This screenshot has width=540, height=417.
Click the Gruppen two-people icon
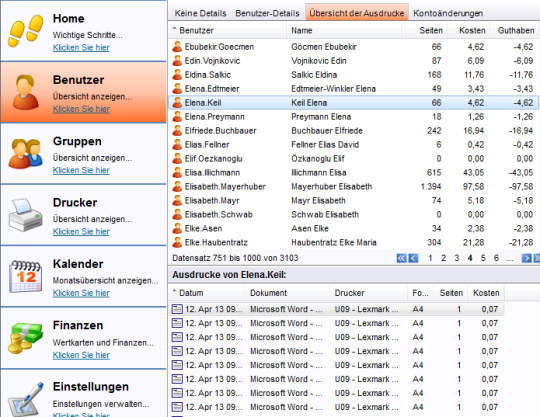coord(26,153)
